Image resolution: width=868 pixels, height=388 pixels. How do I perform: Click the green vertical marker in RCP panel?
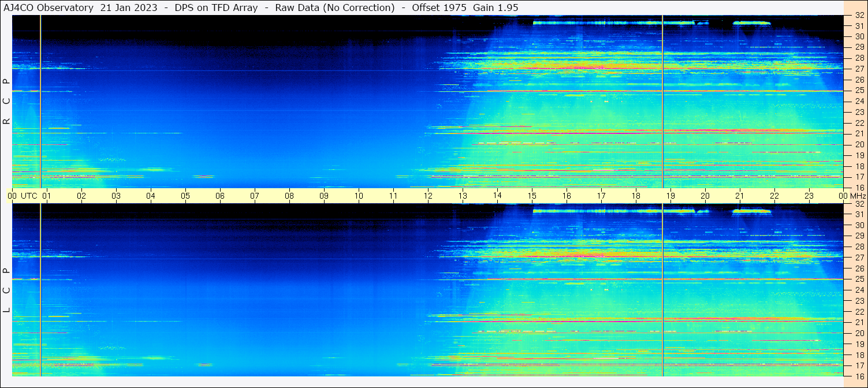pos(40,101)
